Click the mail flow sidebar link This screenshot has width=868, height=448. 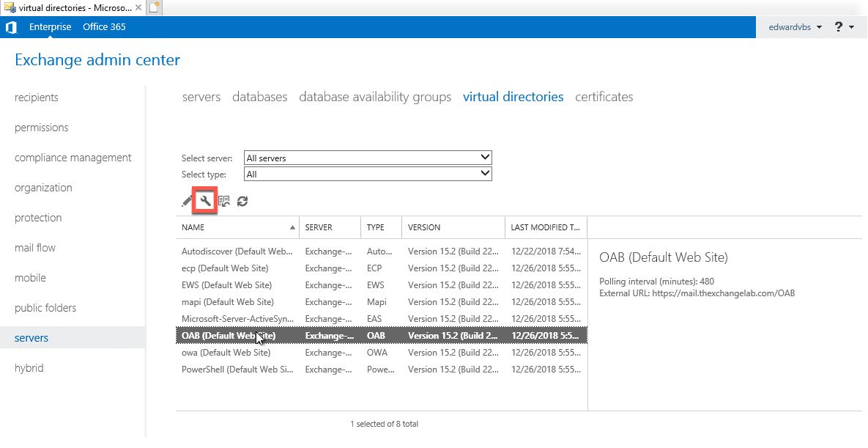[34, 247]
